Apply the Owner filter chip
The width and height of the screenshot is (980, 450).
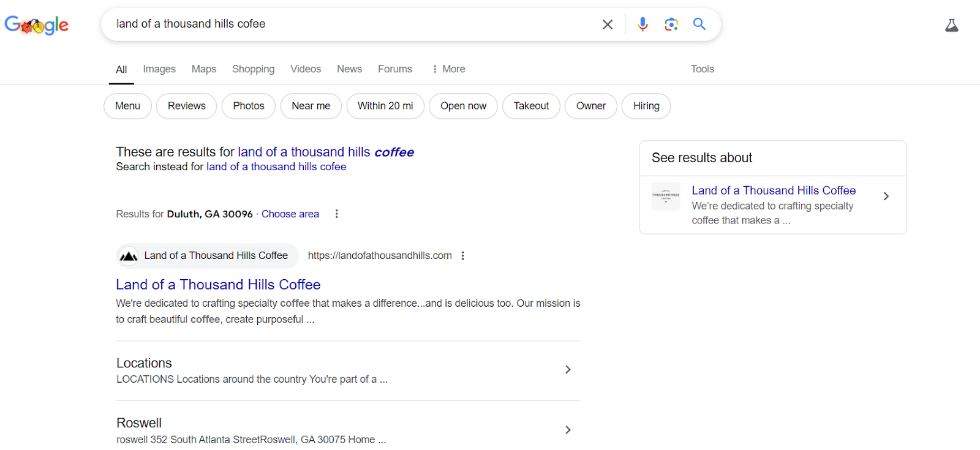(591, 106)
